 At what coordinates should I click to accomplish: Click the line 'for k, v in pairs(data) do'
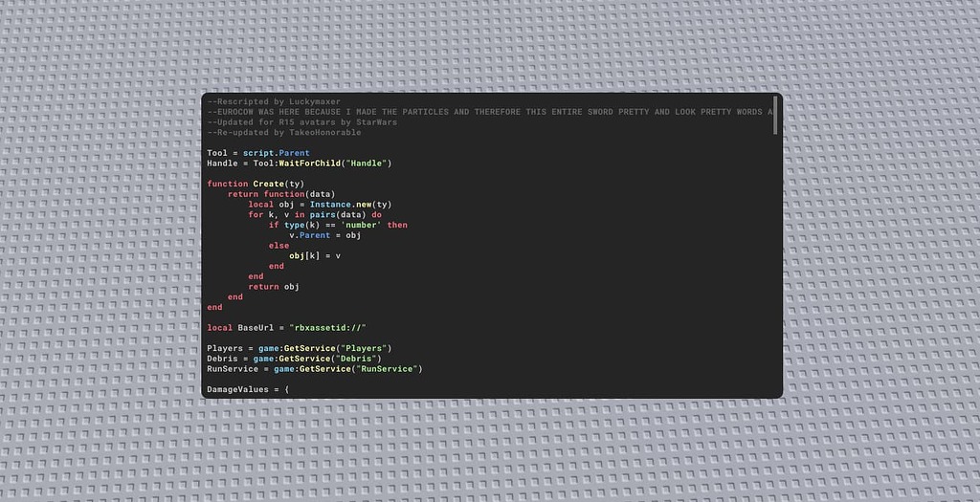[x=315, y=215]
